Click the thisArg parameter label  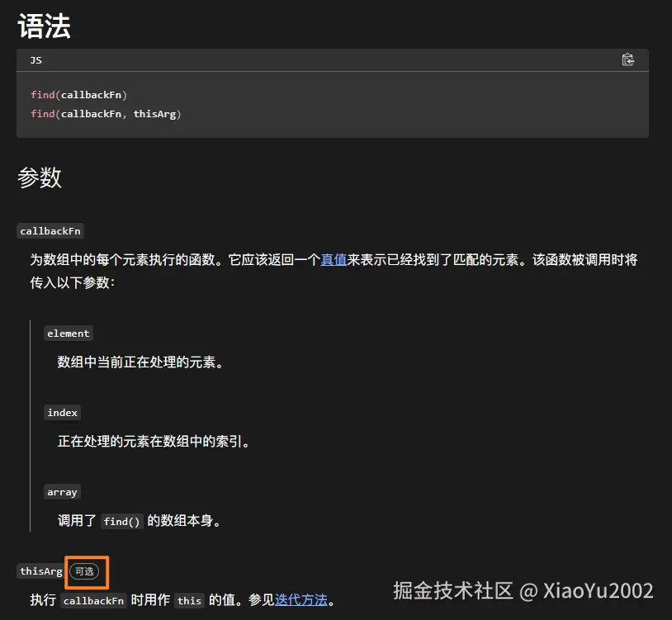40,570
